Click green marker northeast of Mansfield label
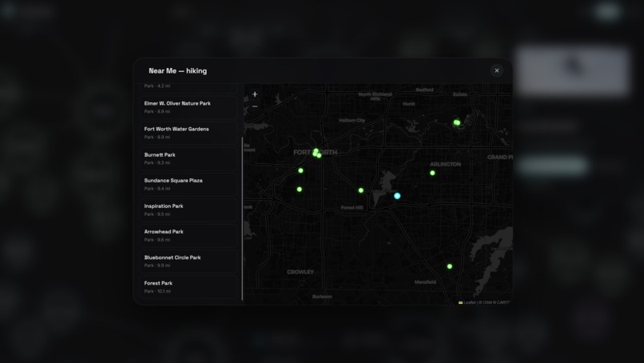The image size is (644, 363). click(450, 266)
